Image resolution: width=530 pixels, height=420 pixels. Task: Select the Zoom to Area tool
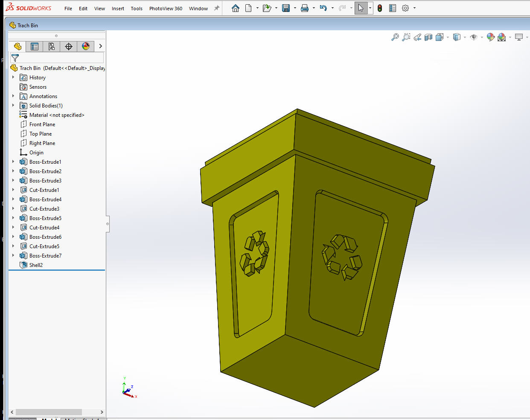click(406, 38)
